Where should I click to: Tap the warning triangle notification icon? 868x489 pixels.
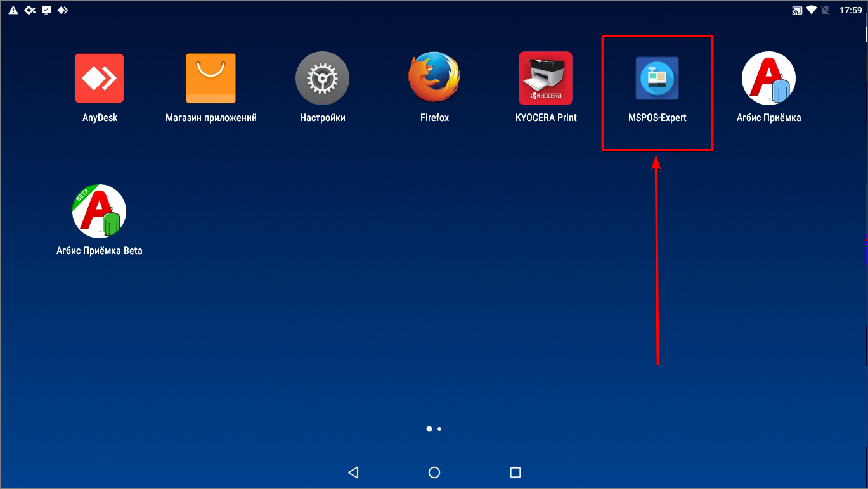(13, 10)
